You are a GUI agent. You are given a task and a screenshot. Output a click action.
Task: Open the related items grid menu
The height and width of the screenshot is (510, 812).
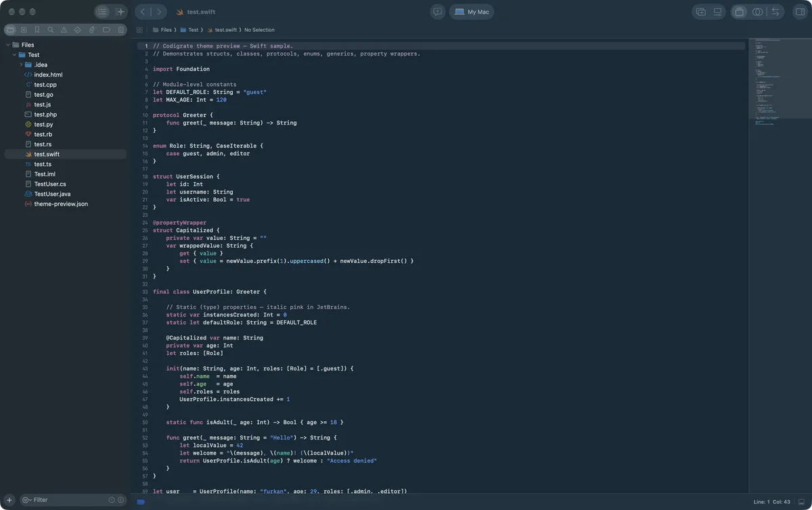tap(139, 30)
